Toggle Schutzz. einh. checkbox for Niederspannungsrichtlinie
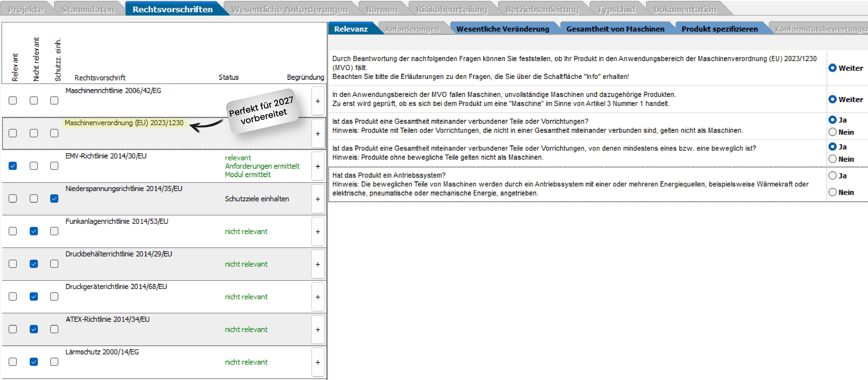 pos(54,199)
